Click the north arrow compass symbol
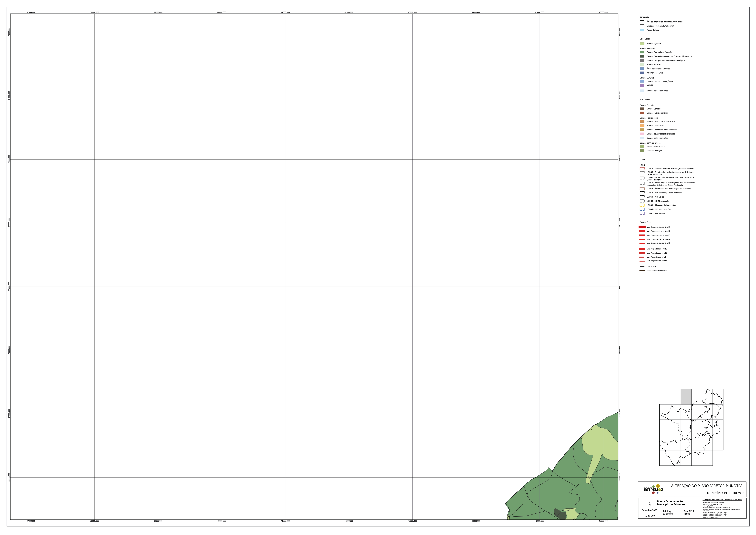The width and height of the screenshot is (756, 535). 649,504
